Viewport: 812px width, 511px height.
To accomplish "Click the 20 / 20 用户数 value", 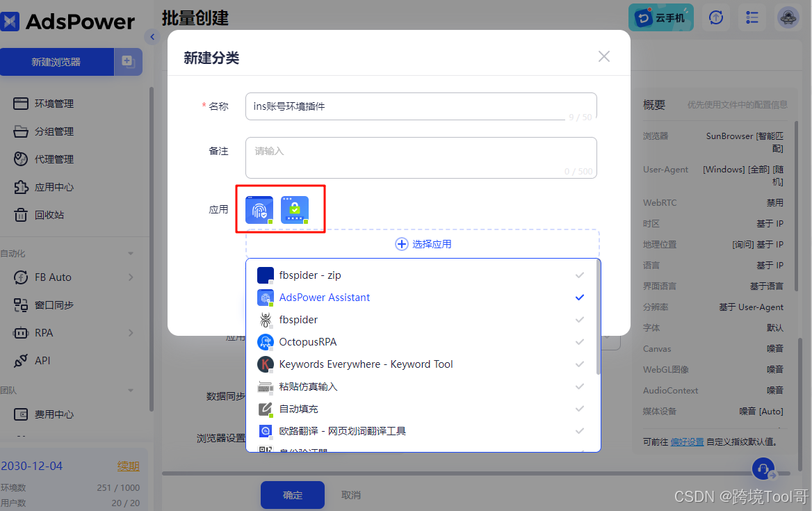I will coord(125,503).
